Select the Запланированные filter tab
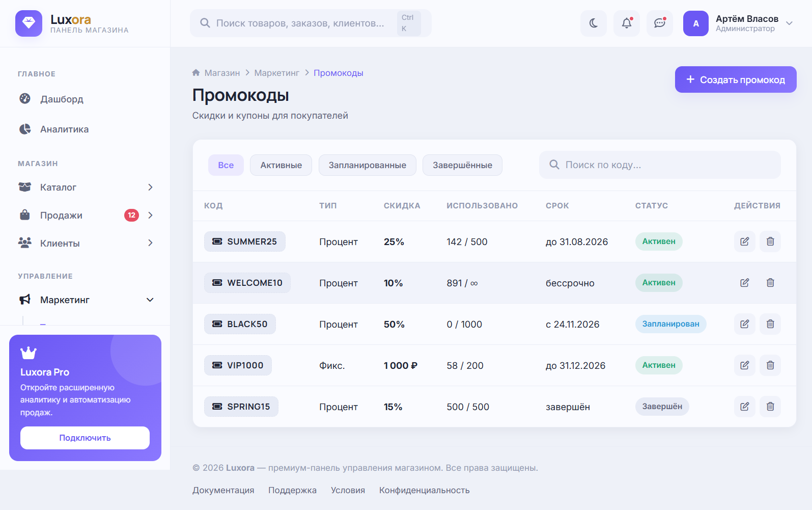812x510 pixels. pyautogui.click(x=368, y=165)
